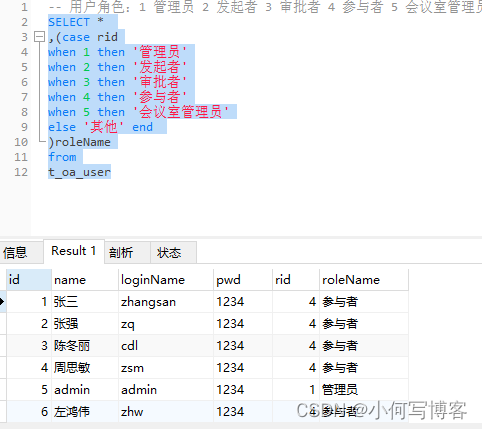
Task: Select the id column header
Action: tap(29, 280)
